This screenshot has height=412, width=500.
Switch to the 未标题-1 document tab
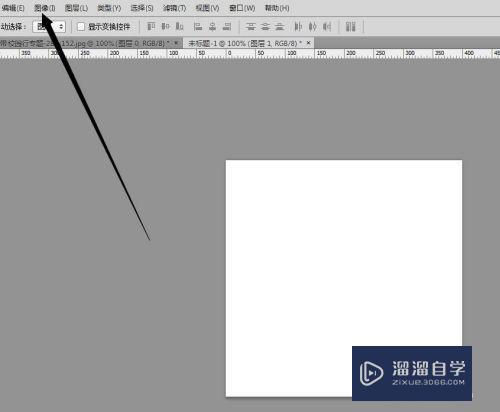(245, 43)
